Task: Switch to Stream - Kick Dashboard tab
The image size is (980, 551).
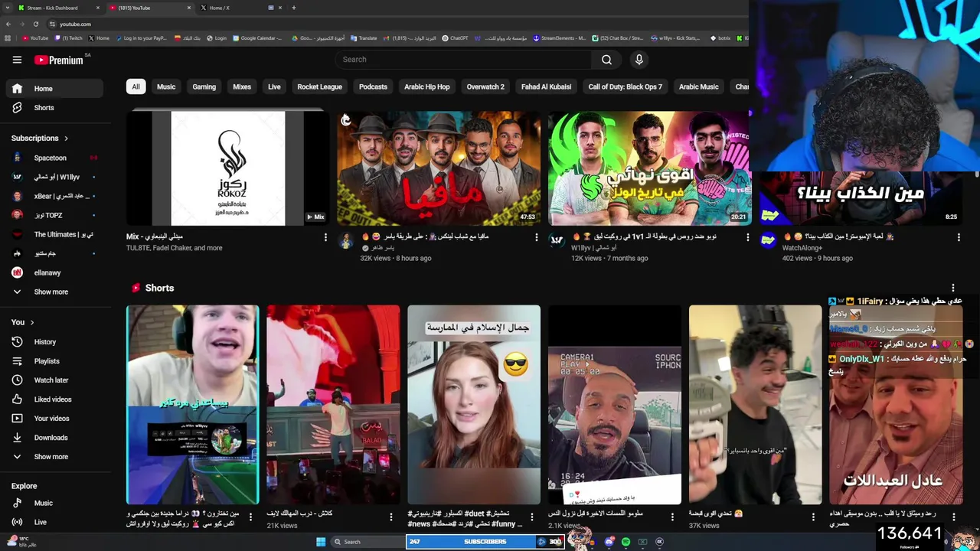Action: coord(57,8)
